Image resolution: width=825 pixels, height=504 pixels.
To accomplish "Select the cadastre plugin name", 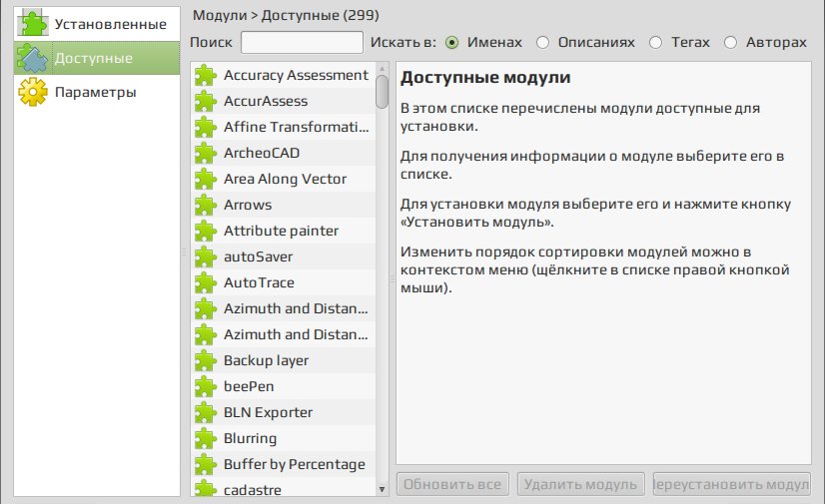I will 252,490.
